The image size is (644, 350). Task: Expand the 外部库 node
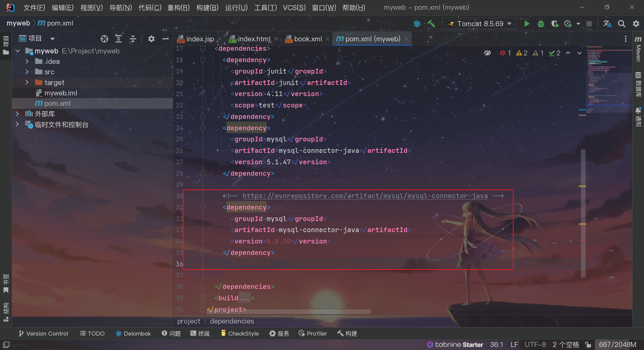pyautogui.click(x=17, y=114)
